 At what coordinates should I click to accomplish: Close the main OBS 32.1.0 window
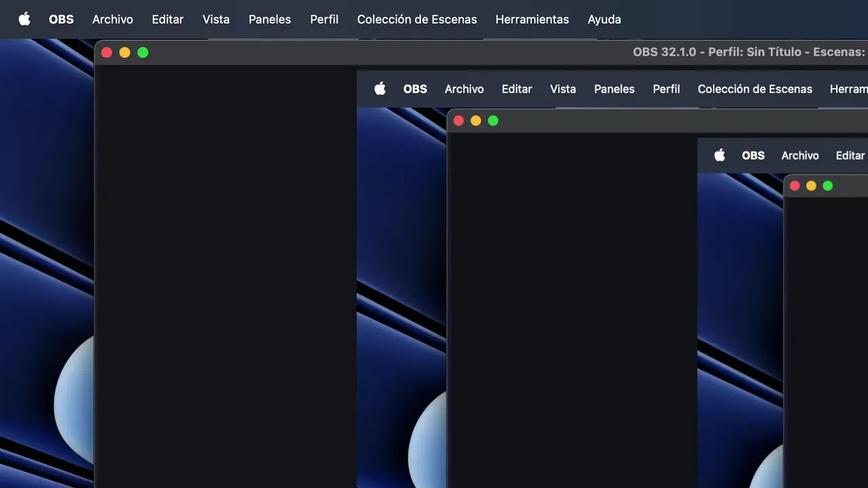click(106, 52)
